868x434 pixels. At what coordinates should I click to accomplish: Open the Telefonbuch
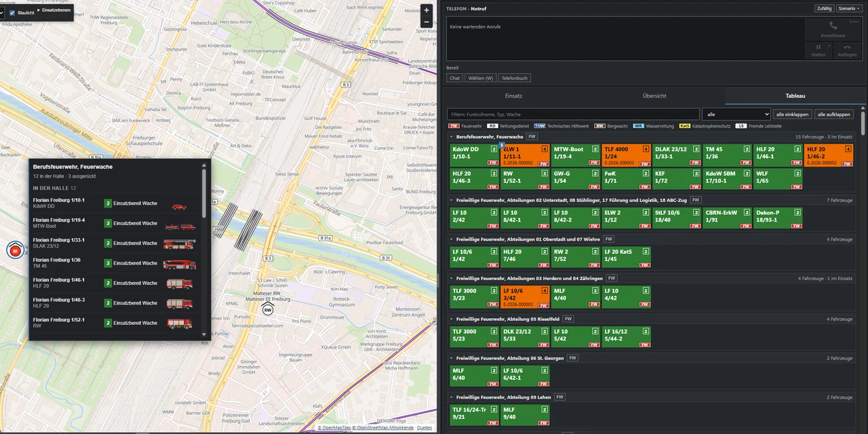(x=515, y=78)
